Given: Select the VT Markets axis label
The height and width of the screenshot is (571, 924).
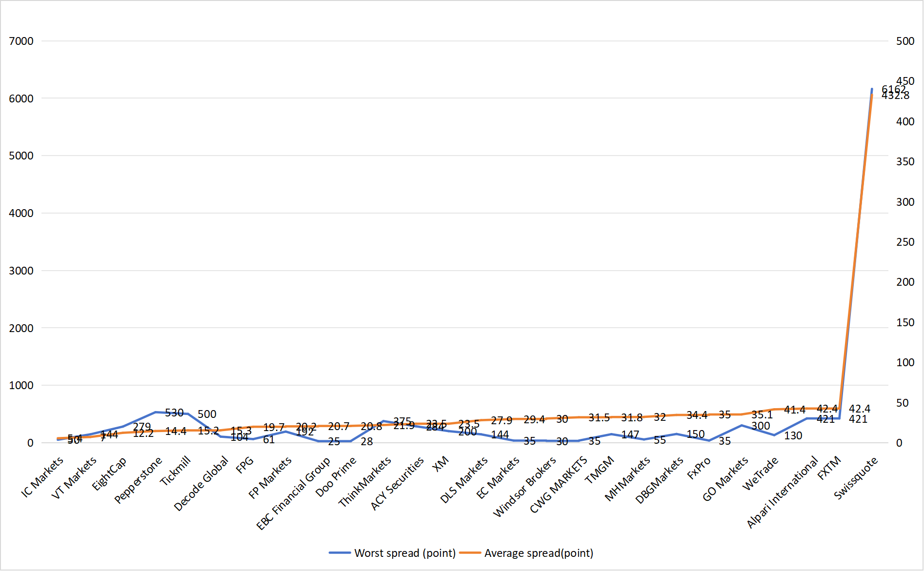Looking at the screenshot, I should pos(74,478).
